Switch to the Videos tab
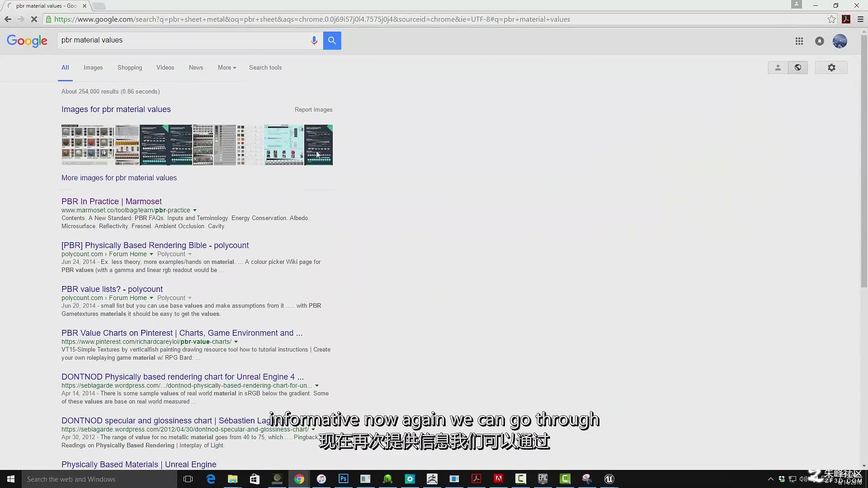Image resolution: width=868 pixels, height=488 pixels. tap(165, 67)
